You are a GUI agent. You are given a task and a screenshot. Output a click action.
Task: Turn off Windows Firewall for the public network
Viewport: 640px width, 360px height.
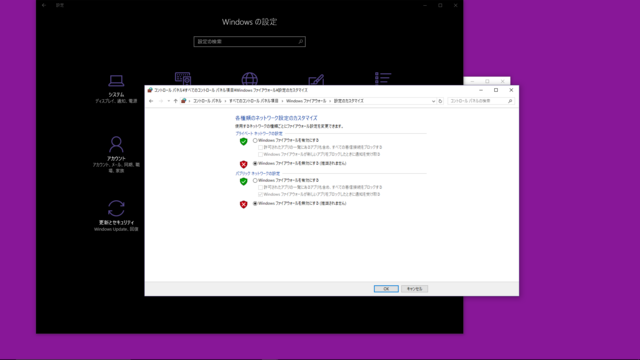click(x=255, y=203)
